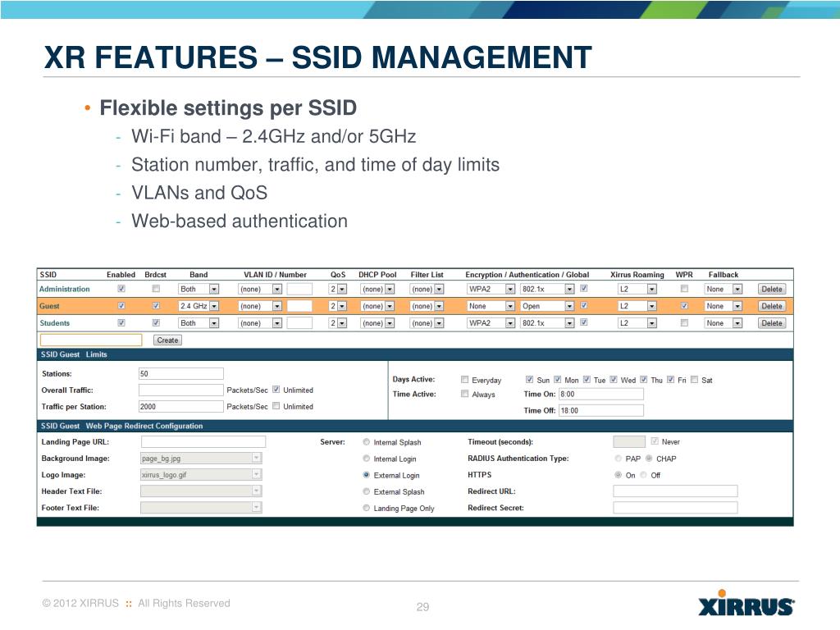Select External Login server option
This screenshot has height=630, width=840.
(x=367, y=475)
